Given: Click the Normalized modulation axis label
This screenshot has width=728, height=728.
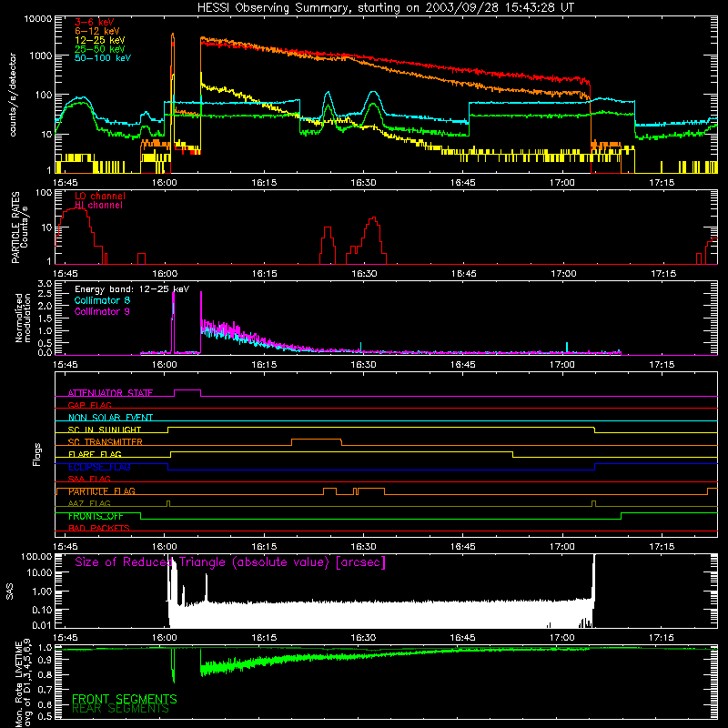Looking at the screenshot, I should [23, 318].
